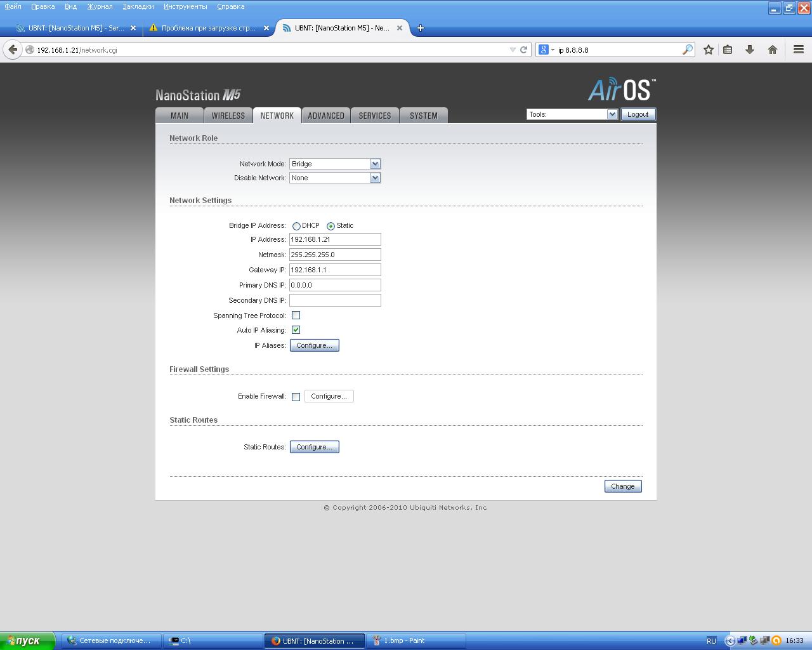Click the Google search engine icon
The height and width of the screenshot is (650, 812).
tap(544, 50)
